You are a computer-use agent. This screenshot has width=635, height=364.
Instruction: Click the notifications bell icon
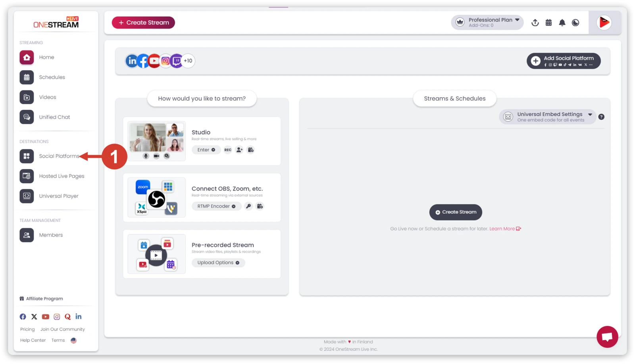[x=562, y=23]
